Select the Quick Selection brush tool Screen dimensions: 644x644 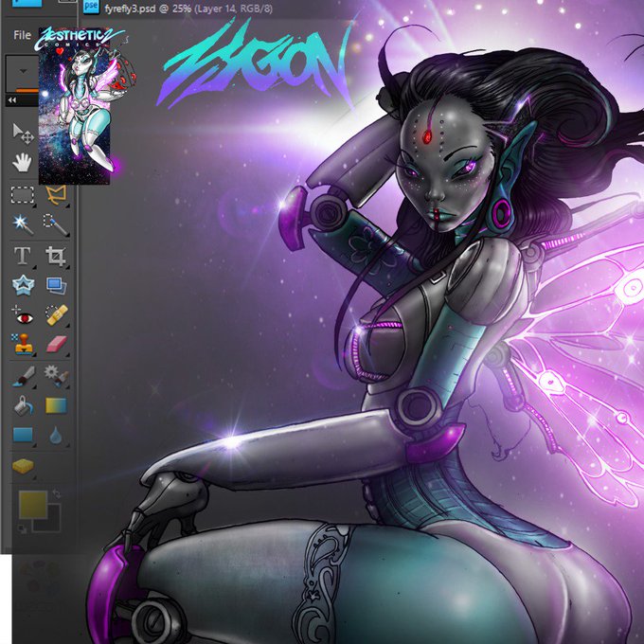(56, 224)
